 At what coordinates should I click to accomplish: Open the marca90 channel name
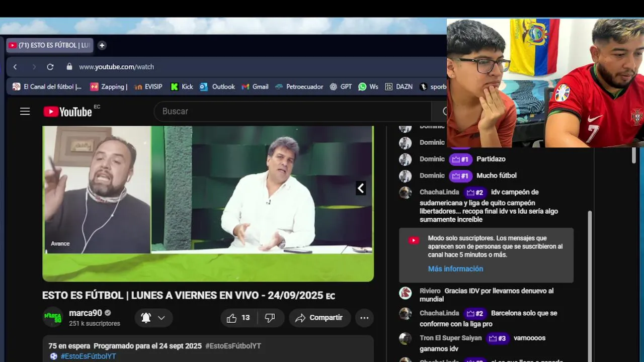click(x=86, y=313)
